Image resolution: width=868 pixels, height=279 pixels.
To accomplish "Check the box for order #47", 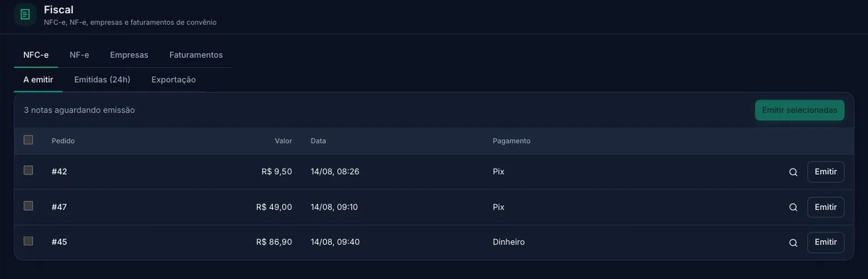I will point(29,206).
